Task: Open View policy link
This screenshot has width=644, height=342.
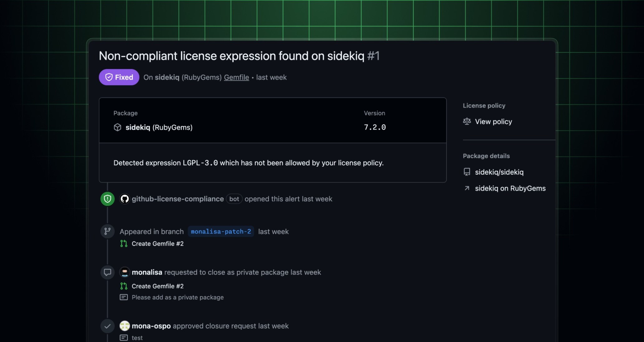Action: point(493,121)
